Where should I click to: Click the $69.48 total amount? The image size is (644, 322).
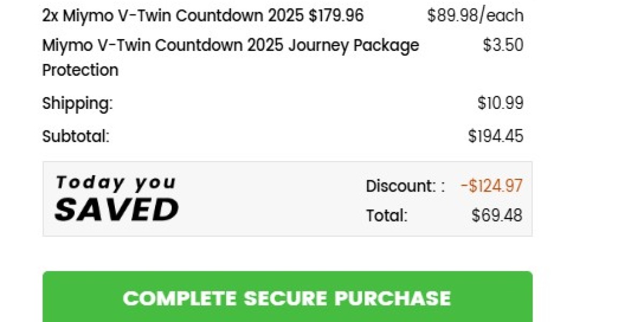point(496,216)
